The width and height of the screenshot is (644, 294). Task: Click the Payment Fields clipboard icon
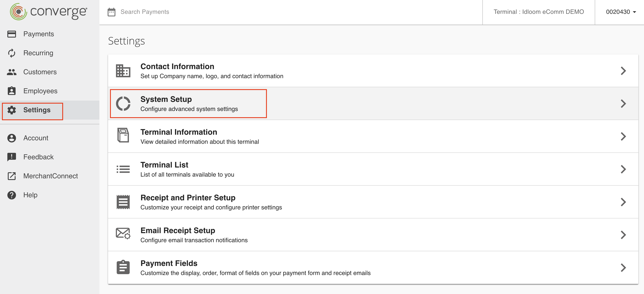click(123, 267)
